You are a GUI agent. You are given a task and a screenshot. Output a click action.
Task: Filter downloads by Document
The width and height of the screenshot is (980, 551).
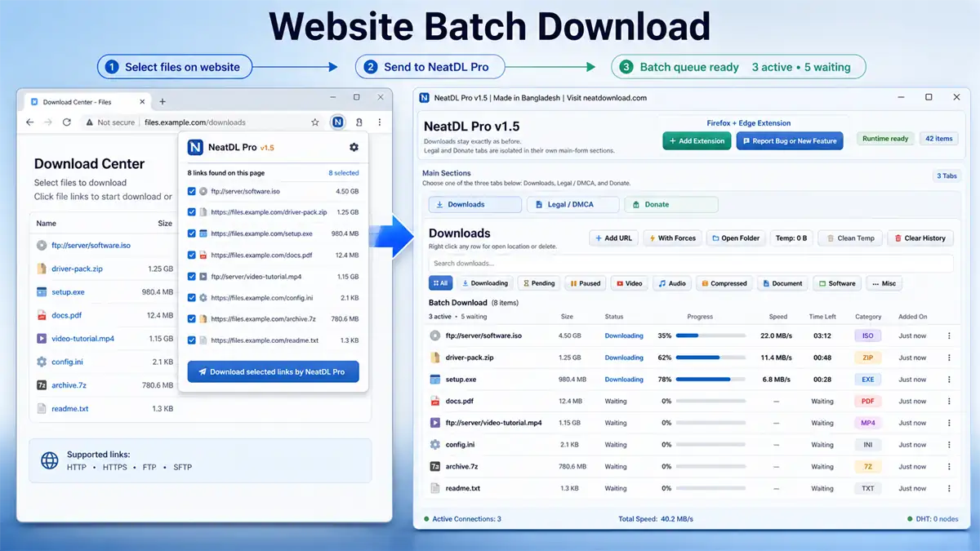coord(782,283)
